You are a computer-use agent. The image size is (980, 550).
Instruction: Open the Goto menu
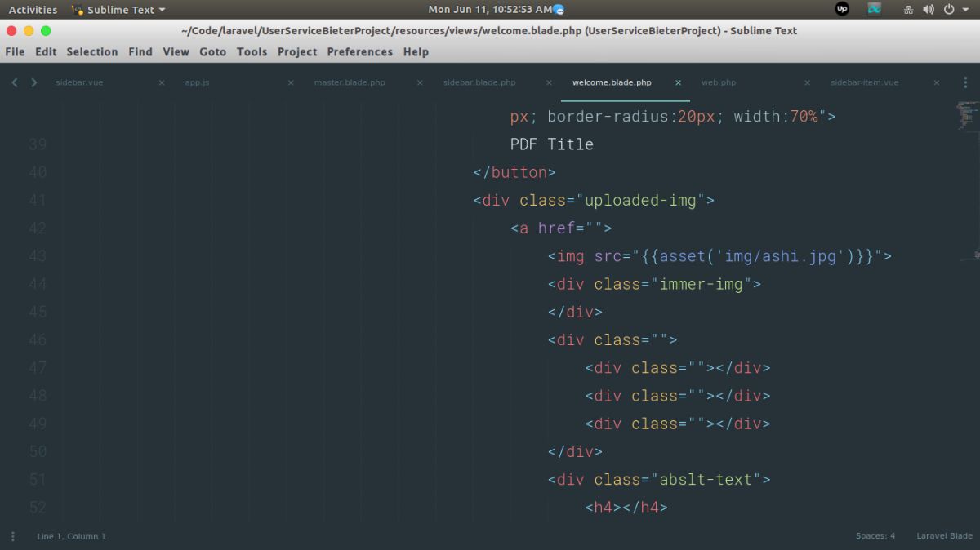(x=213, y=51)
